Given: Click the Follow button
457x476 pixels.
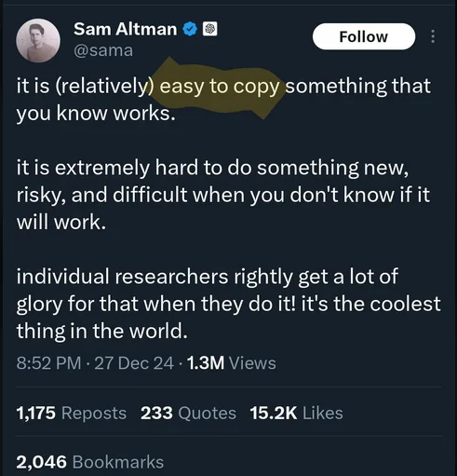Looking at the screenshot, I should [x=364, y=36].
